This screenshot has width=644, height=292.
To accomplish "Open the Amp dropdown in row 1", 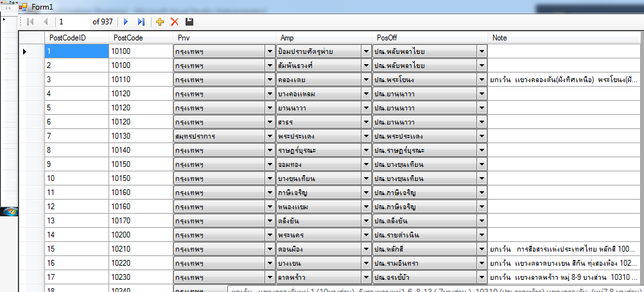I will click(x=367, y=51).
